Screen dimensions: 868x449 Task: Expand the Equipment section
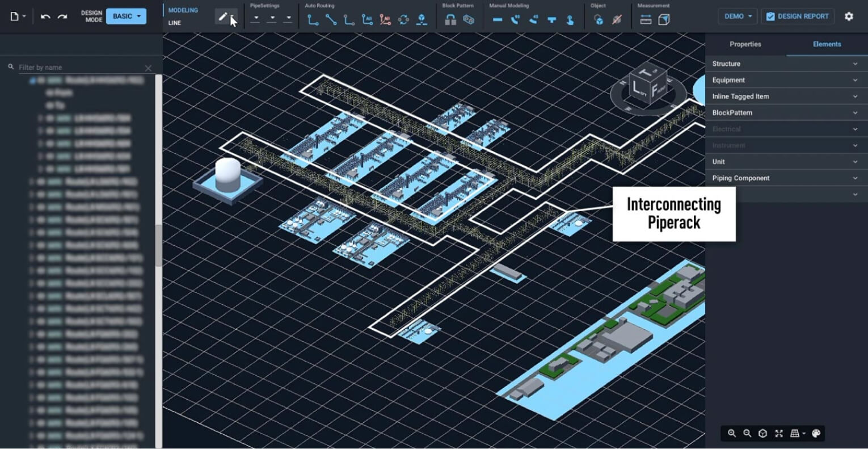[786, 80]
